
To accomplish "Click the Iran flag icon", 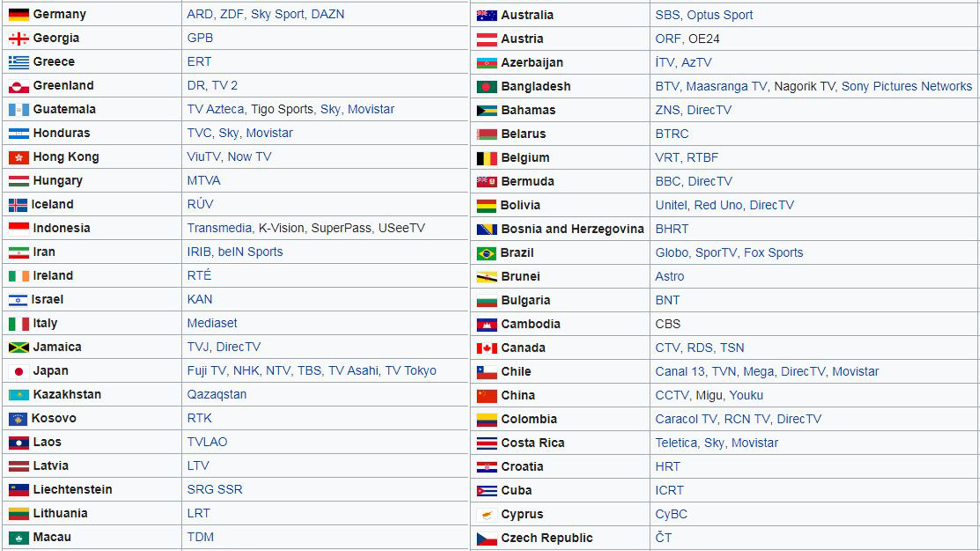I will (x=18, y=253).
